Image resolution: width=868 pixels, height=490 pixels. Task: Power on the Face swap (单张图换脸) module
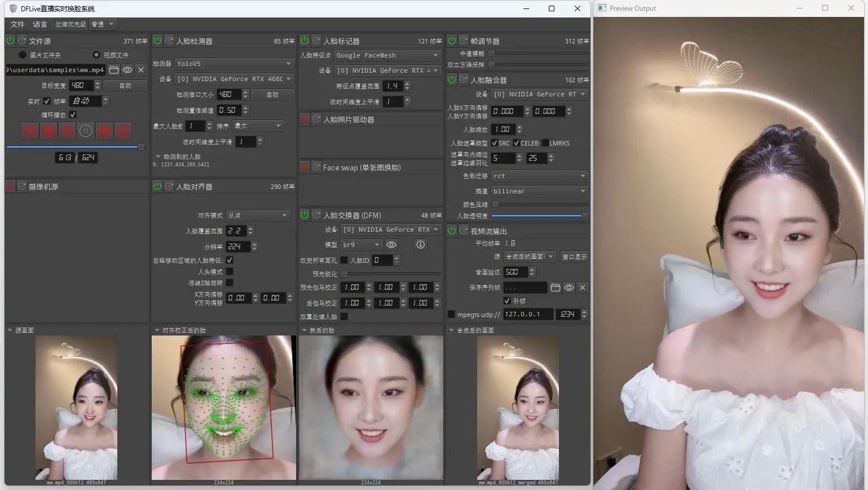click(x=305, y=167)
